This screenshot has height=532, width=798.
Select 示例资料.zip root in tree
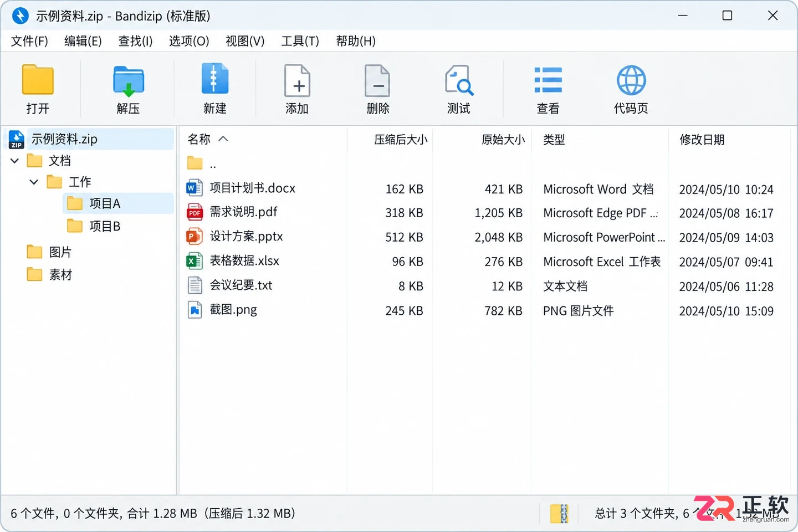(90, 139)
